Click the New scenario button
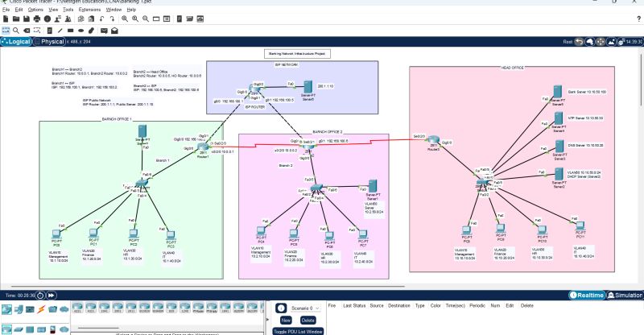Viewport: 644px width, 335px height. click(x=286, y=320)
